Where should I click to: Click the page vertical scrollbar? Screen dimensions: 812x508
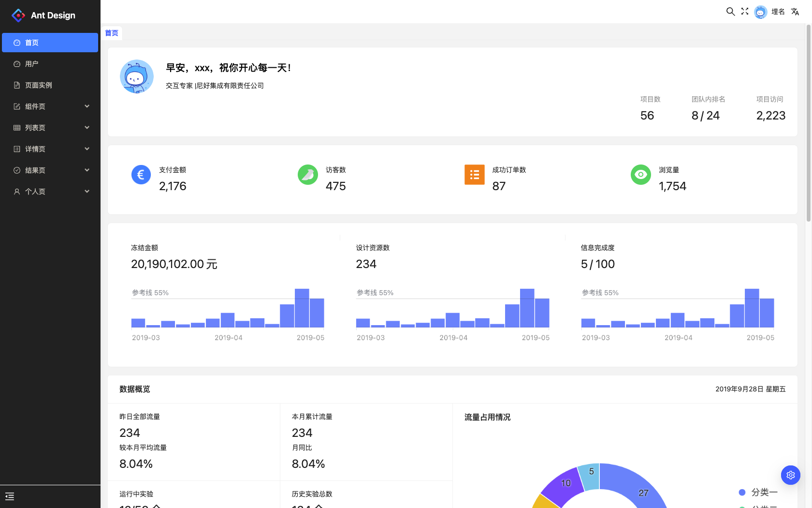point(808,123)
